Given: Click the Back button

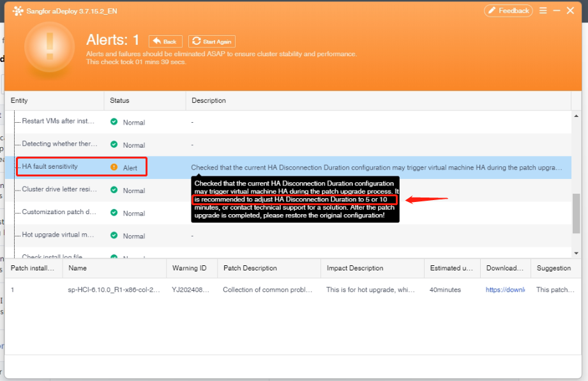Looking at the screenshot, I should (165, 42).
